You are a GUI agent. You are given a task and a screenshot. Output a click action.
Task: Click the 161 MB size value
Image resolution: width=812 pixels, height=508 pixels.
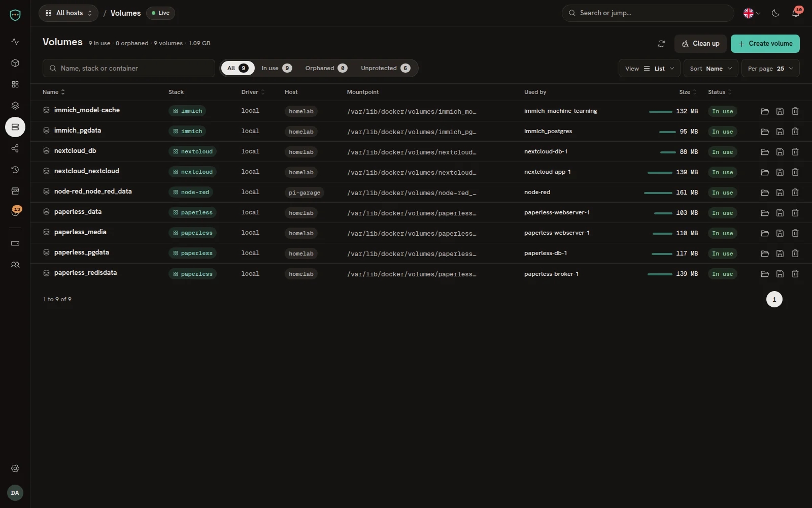pos(687,193)
